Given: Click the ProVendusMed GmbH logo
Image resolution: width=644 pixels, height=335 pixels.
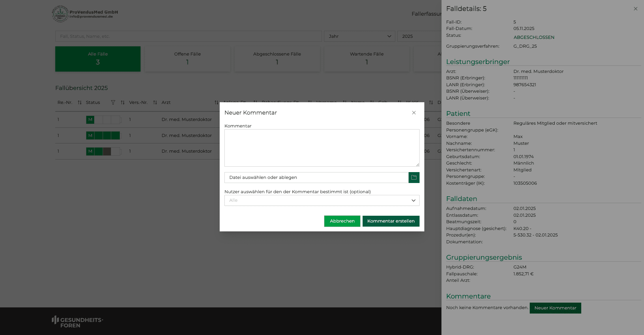Looking at the screenshot, I should click(x=85, y=14).
